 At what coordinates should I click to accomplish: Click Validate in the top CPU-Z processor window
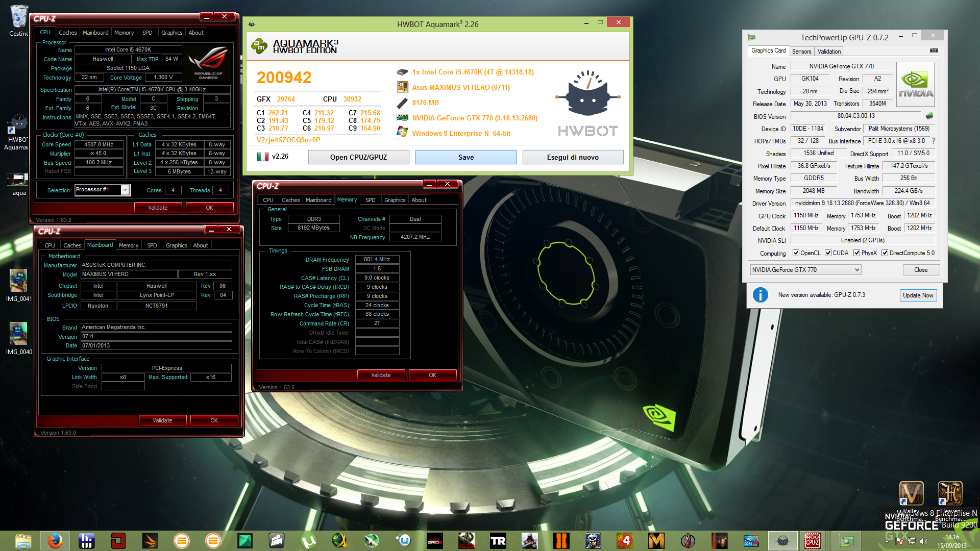[158, 208]
